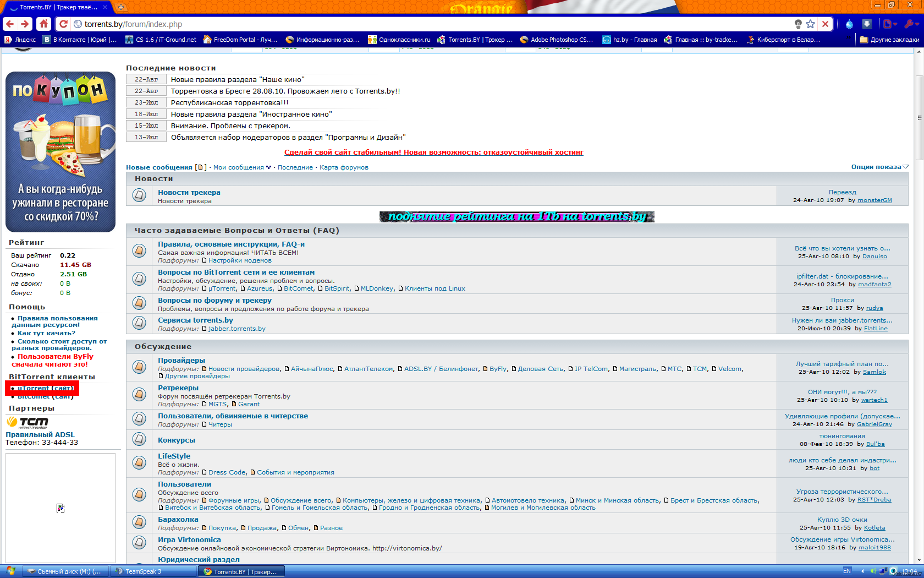
Task: Open the page menu icon next to wrench
Action: click(890, 24)
